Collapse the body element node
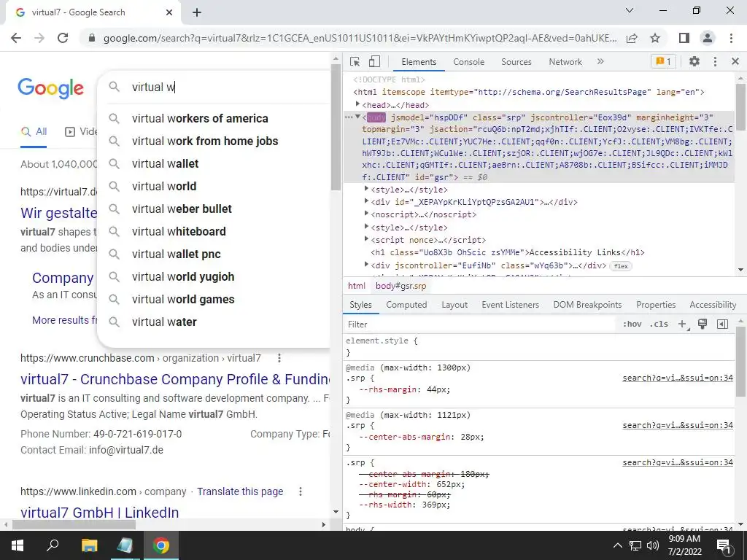The height and width of the screenshot is (560, 747). tap(357, 117)
